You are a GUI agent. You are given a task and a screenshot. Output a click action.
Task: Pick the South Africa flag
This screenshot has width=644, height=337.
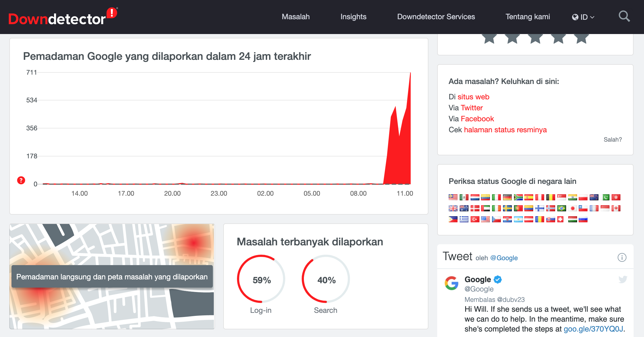coord(518,197)
